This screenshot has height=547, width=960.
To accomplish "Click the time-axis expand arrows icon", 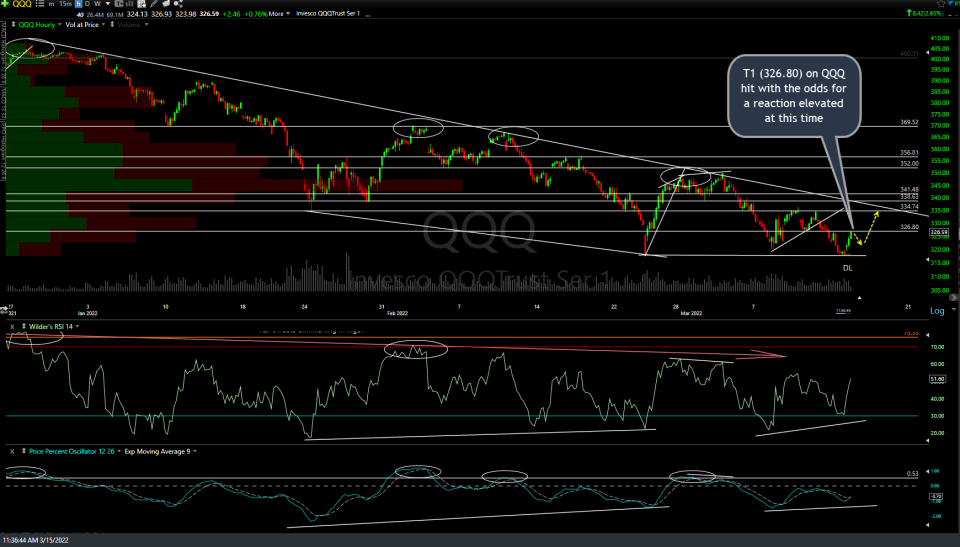I will point(4,309).
